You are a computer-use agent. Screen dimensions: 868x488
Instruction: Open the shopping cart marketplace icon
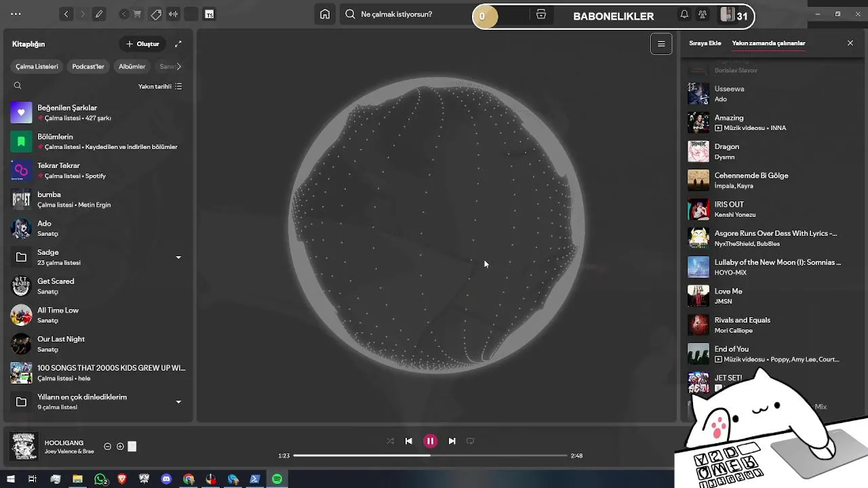coord(138,14)
